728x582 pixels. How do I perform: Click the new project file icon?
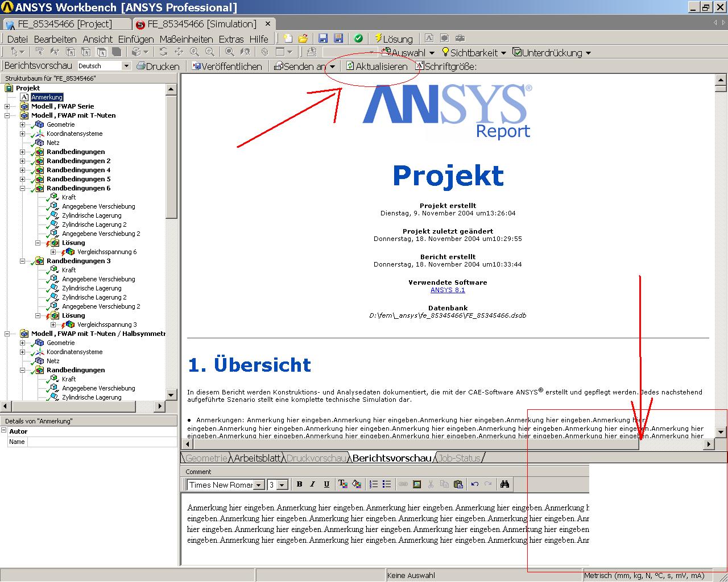point(288,39)
